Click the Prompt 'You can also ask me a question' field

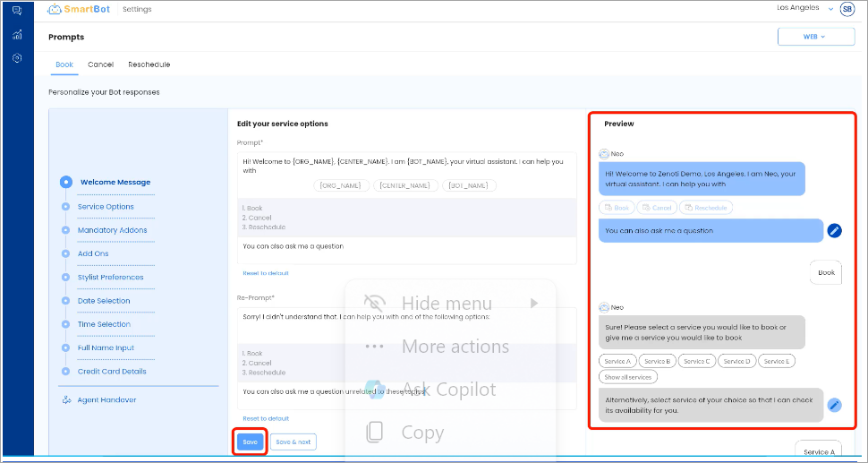coord(407,251)
